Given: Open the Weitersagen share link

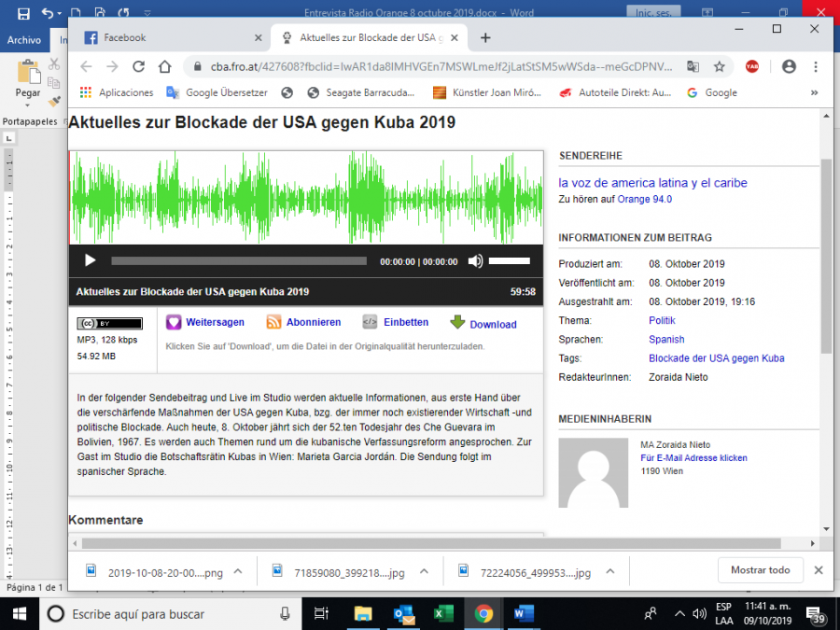Looking at the screenshot, I should click(x=215, y=322).
